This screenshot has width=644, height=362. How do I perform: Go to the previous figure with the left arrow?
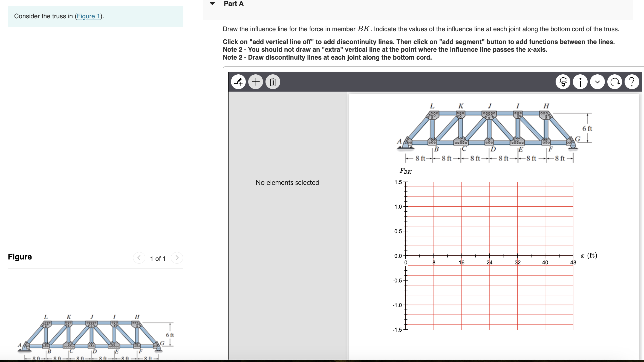pyautogui.click(x=140, y=258)
